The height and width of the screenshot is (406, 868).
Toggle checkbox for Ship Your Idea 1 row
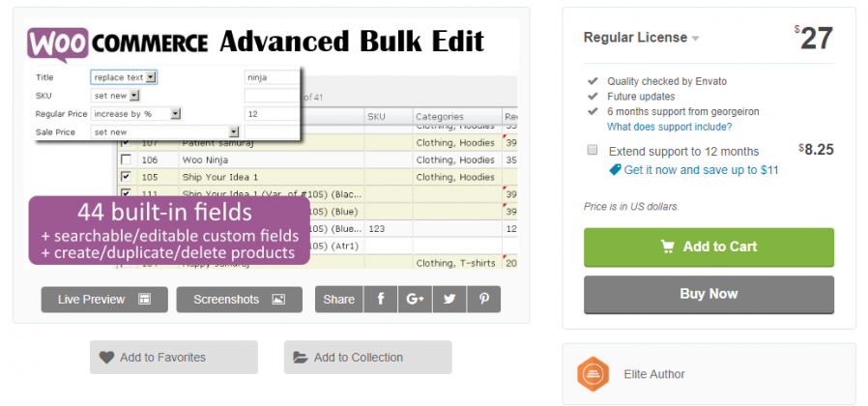(x=127, y=177)
